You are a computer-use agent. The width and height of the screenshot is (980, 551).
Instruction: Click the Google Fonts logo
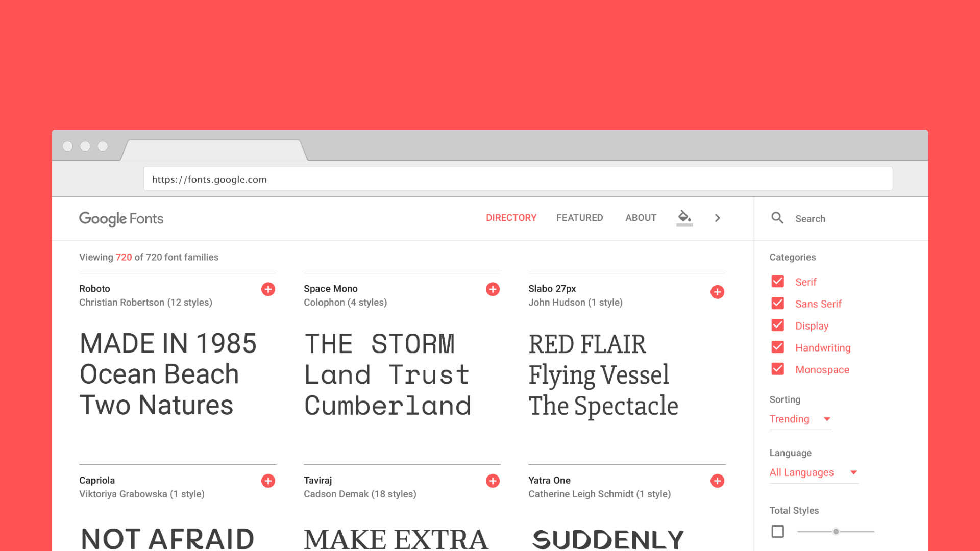click(x=121, y=219)
